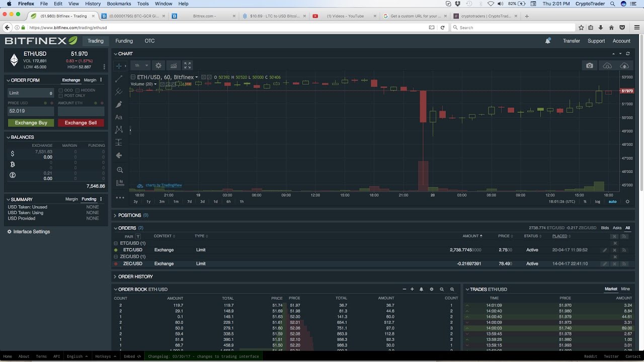The height and width of the screenshot is (362, 644).
Task: Click the PRICE USD input field
Action: pos(31,111)
